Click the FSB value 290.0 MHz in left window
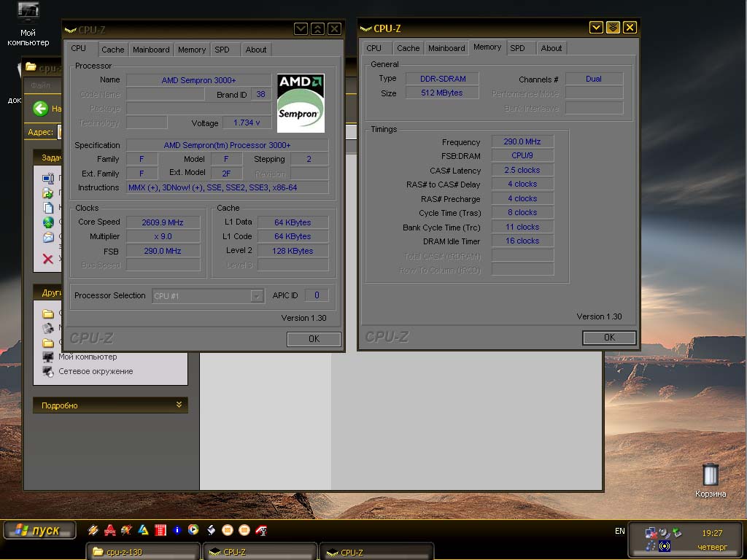 pos(163,251)
